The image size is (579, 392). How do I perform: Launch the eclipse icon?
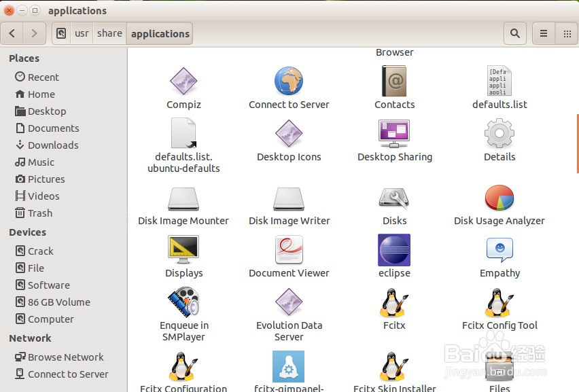click(x=394, y=250)
